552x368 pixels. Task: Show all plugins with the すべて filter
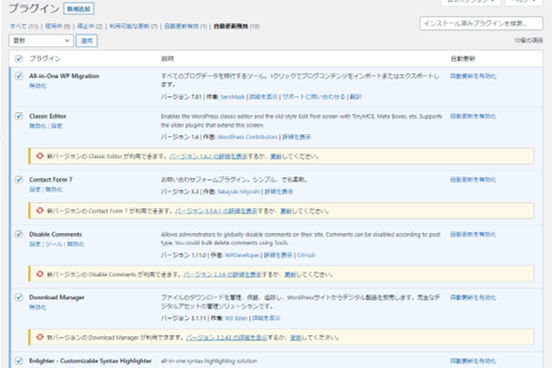18,26
